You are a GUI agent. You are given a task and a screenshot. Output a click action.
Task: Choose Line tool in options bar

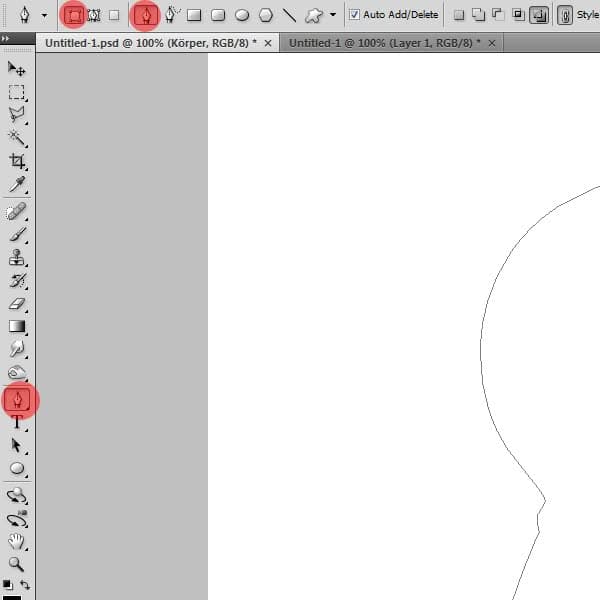click(289, 15)
